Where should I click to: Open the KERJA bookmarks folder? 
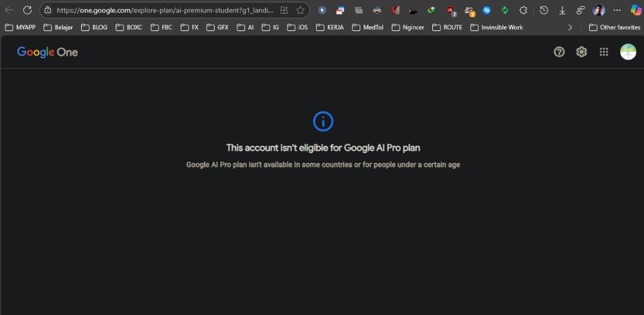330,27
